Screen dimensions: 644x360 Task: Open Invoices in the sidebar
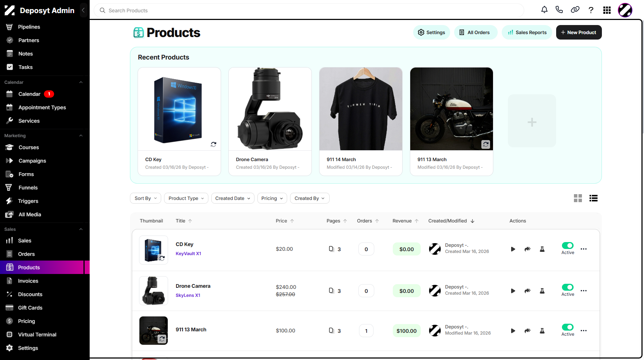pos(42,281)
